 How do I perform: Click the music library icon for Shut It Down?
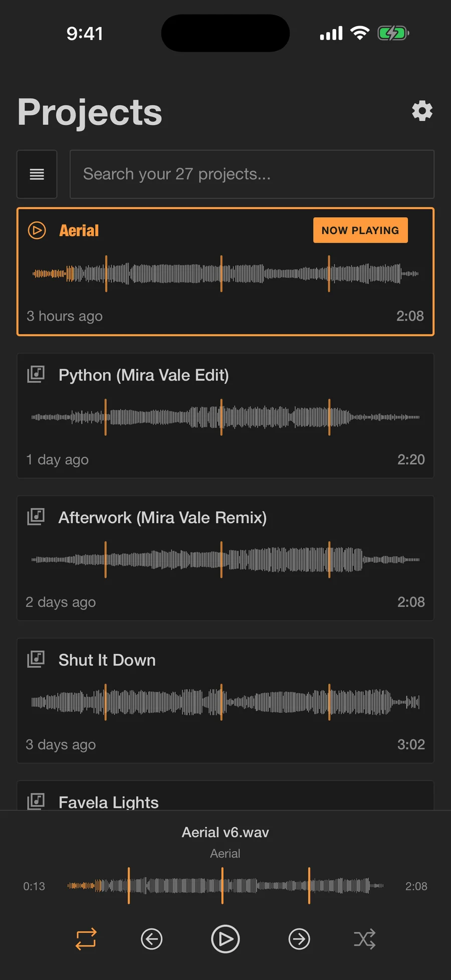[x=36, y=659]
